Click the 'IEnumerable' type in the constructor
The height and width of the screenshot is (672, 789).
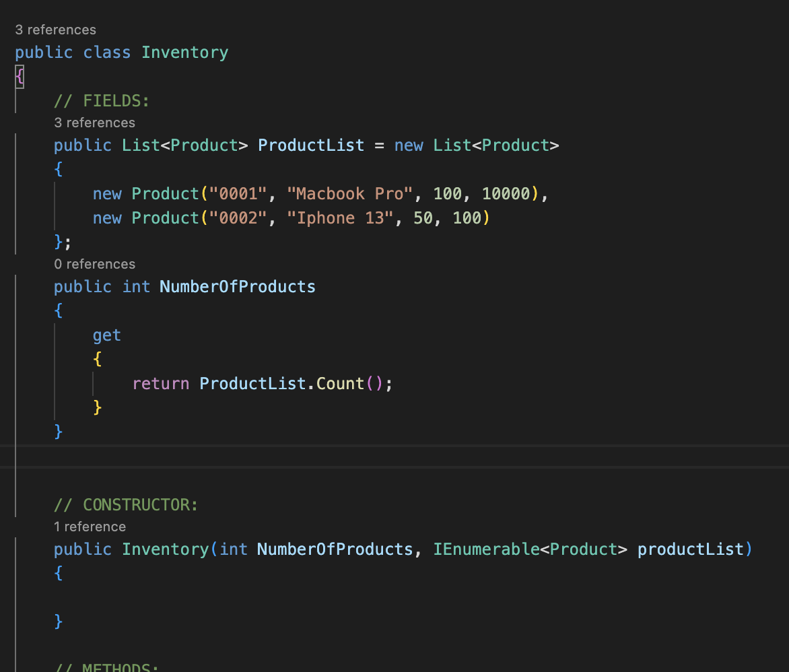(487, 549)
